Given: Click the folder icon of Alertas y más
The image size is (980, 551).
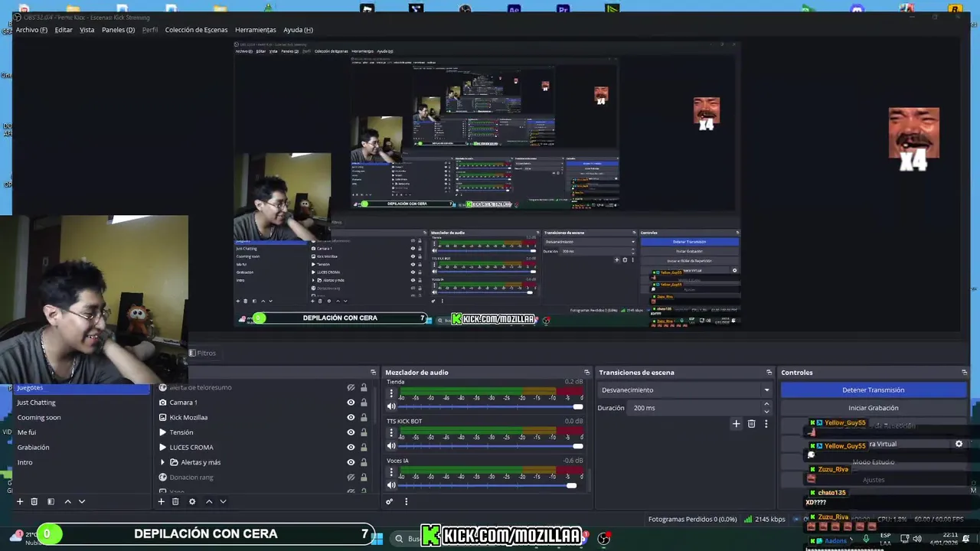Looking at the screenshot, I should point(174,462).
